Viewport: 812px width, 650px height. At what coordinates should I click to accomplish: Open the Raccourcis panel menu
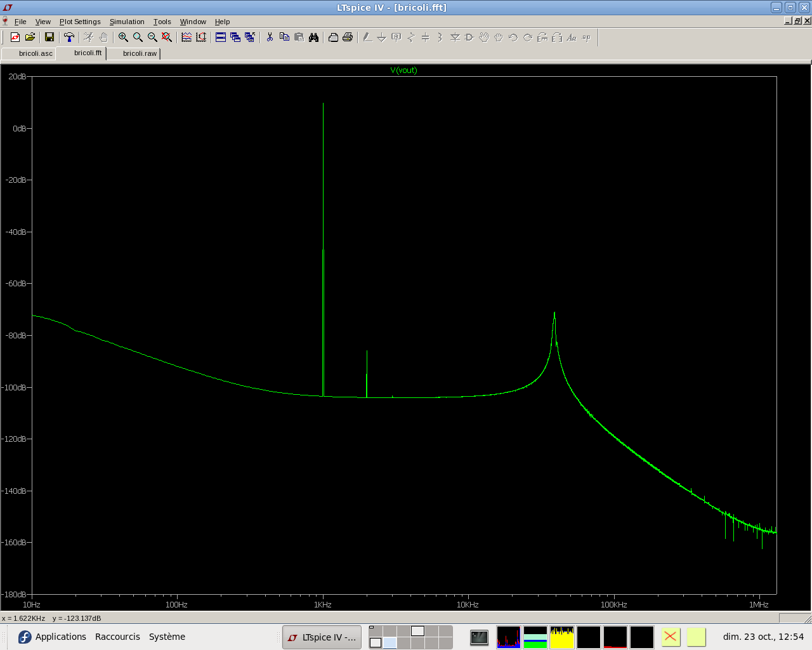[117, 637]
